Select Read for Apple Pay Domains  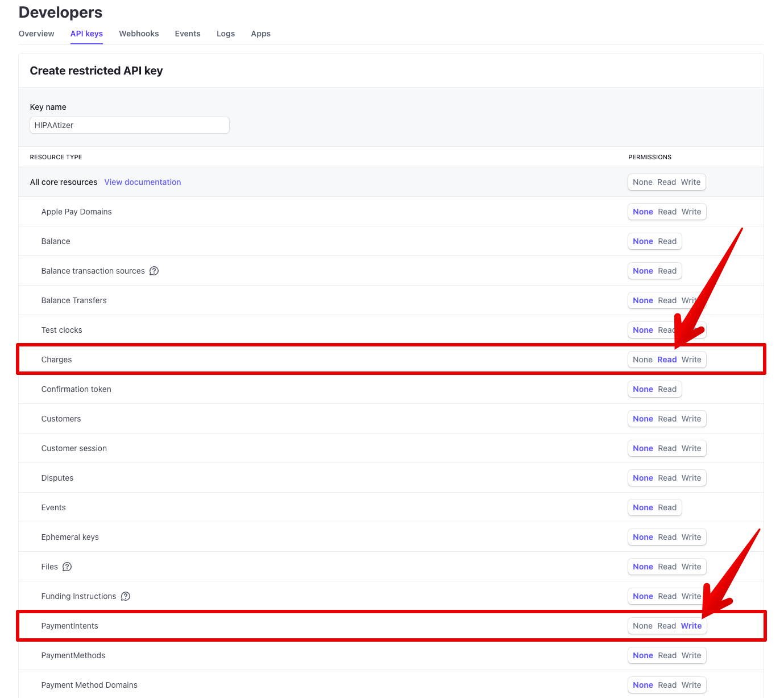(x=667, y=212)
